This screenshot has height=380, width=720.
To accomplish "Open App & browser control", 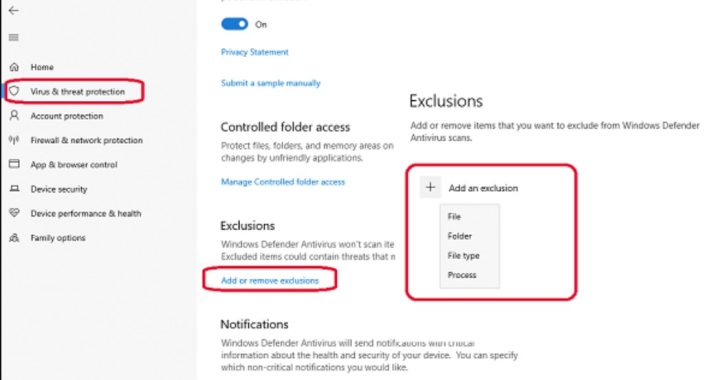I will pos(74,164).
